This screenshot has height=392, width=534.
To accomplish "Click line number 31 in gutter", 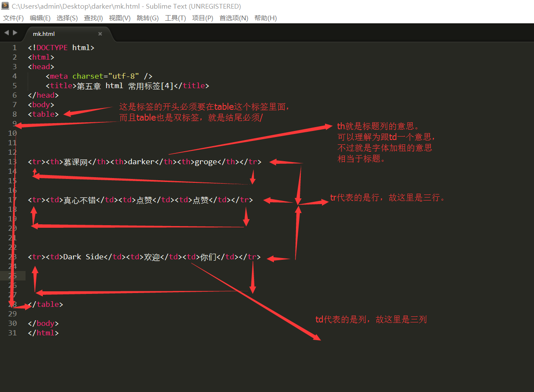I will click(13, 333).
